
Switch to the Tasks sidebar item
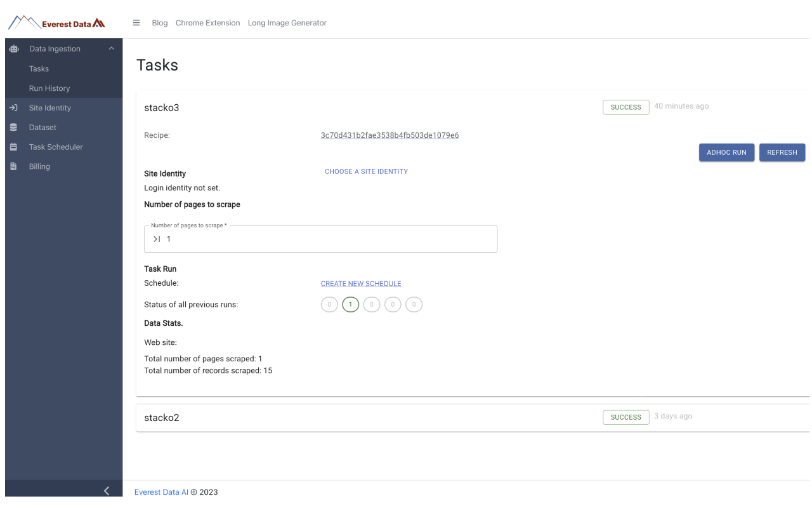pos(39,69)
